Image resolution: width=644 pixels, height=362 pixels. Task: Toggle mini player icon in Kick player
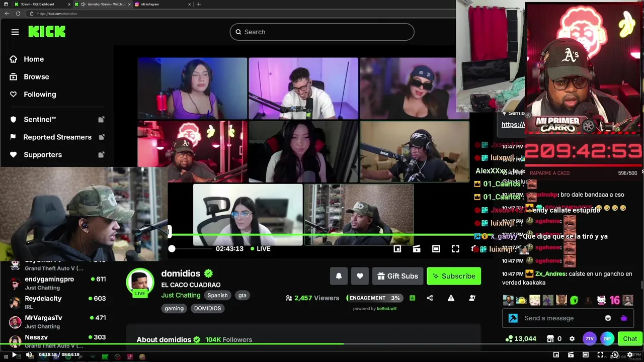click(x=397, y=249)
